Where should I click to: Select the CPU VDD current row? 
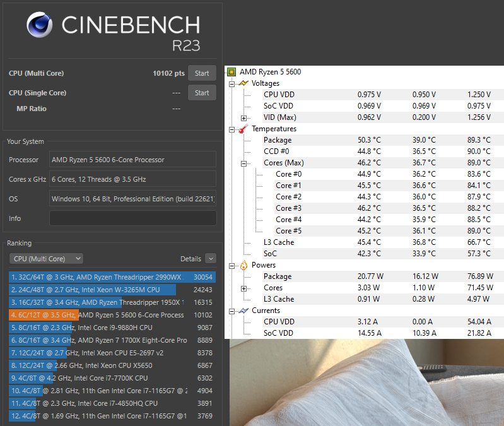click(382, 321)
